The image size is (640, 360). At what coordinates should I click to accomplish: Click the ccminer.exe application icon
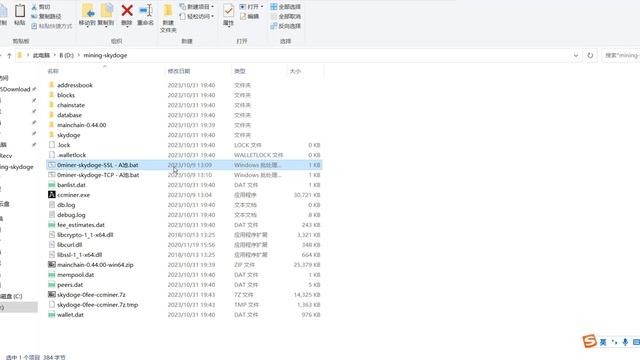[52, 195]
